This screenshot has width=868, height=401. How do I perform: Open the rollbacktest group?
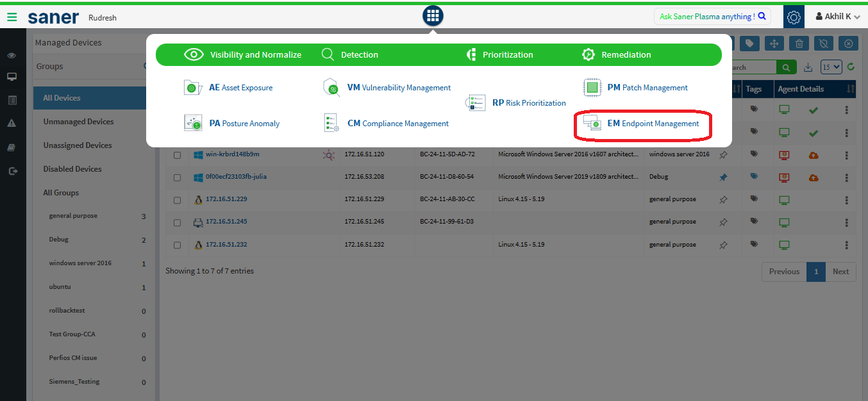pos(67,311)
